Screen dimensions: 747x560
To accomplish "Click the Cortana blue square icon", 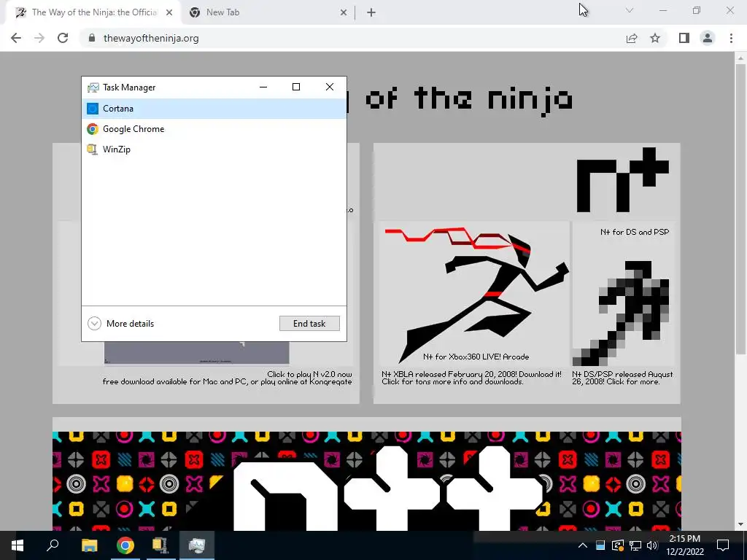I will (x=93, y=109).
